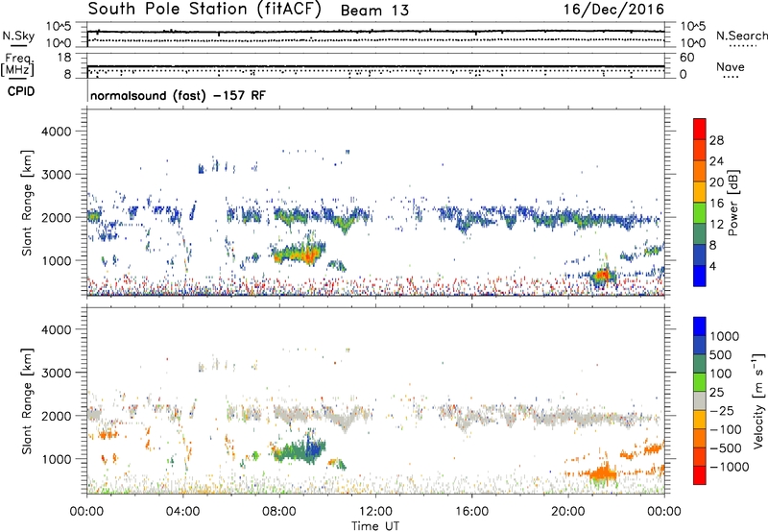The width and height of the screenshot is (768, 532).
Task: Pick the red top segment of Power colorbar
Action: pos(700,129)
